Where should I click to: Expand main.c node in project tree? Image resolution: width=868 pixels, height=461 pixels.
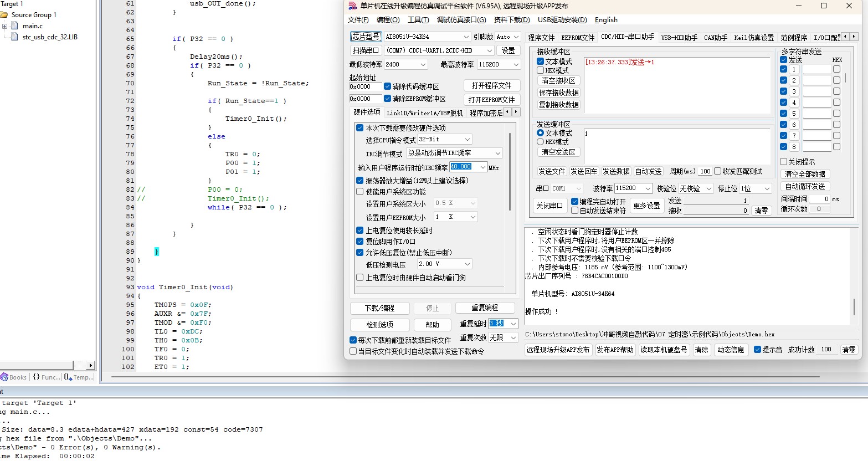(x=4, y=26)
